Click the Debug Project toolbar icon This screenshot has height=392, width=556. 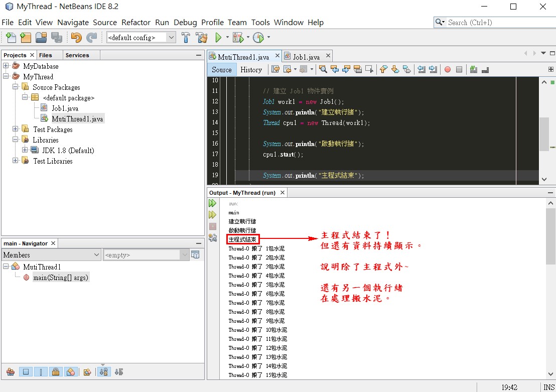[238, 37]
